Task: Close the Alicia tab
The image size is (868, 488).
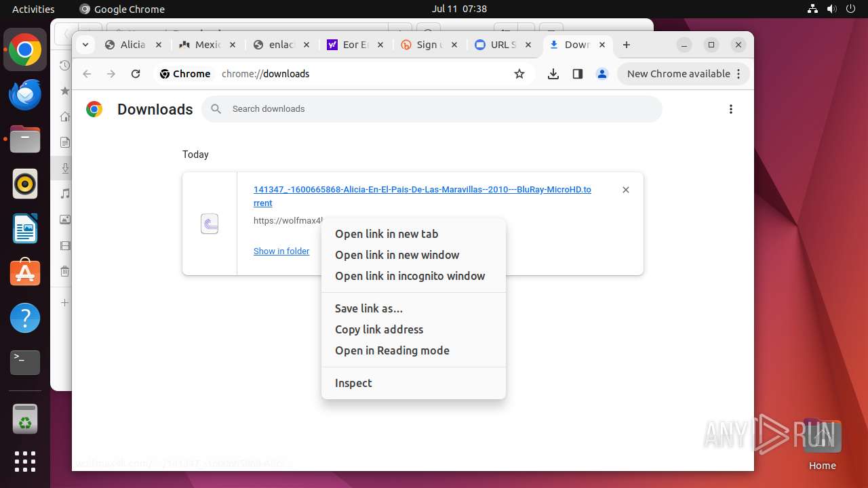Action: 159,45
